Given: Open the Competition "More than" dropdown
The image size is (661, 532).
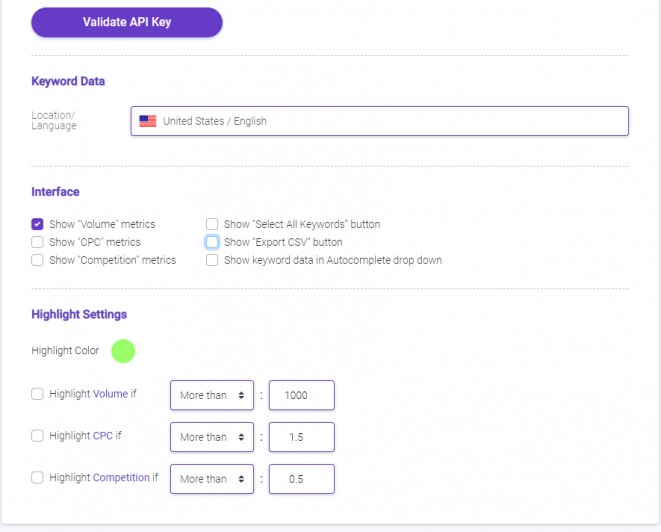Looking at the screenshot, I should [x=212, y=479].
